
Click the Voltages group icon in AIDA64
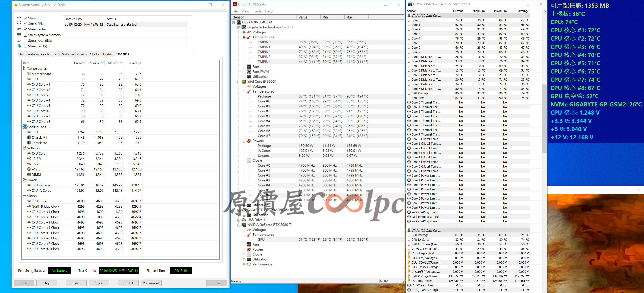tap(25, 148)
